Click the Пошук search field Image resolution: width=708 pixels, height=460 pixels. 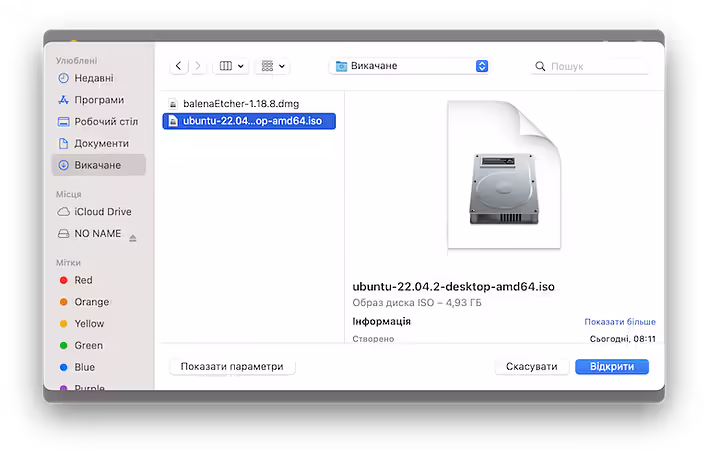pos(590,66)
